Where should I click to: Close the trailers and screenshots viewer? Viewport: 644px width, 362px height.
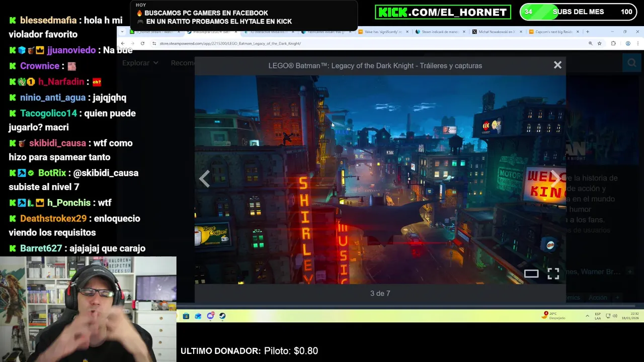click(x=557, y=65)
